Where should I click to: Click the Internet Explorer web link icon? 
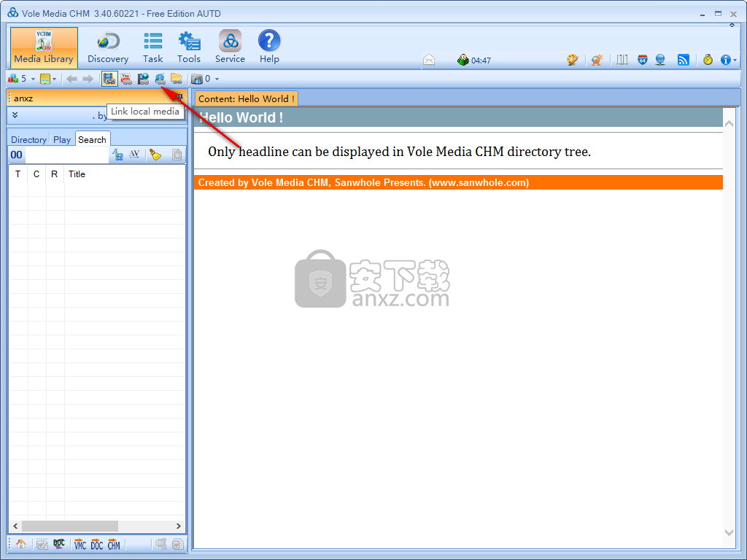[160, 79]
